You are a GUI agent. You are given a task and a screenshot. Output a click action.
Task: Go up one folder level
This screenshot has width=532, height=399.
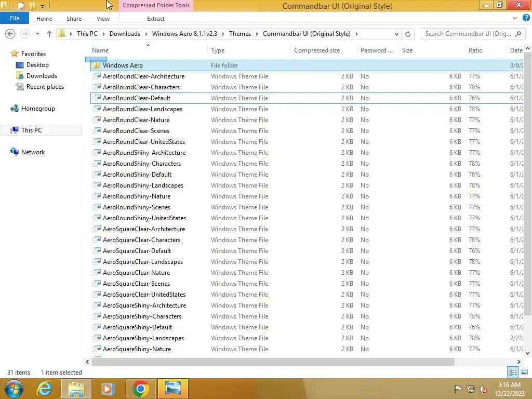pyautogui.click(x=49, y=34)
